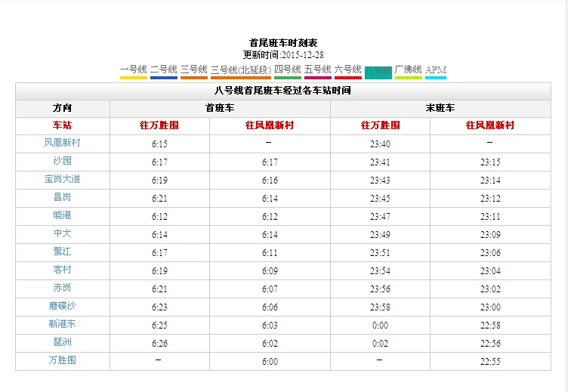Click the 23:49 cell in 中大 row
577x392 pixels.
click(380, 234)
